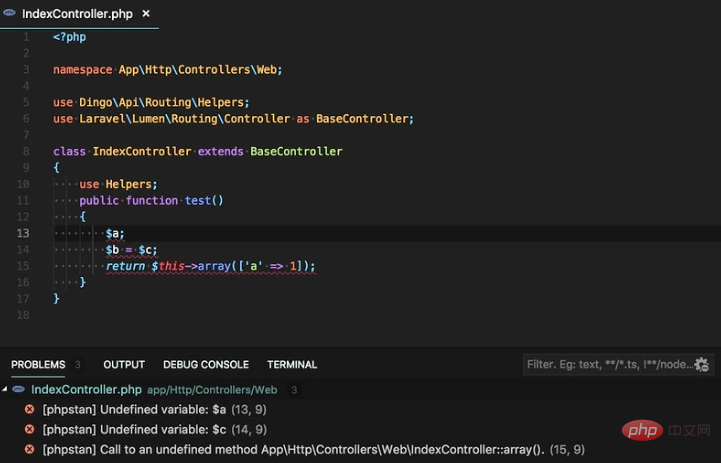Click 'App\Http\Controllers\Web' namespace on line 3

(x=198, y=69)
